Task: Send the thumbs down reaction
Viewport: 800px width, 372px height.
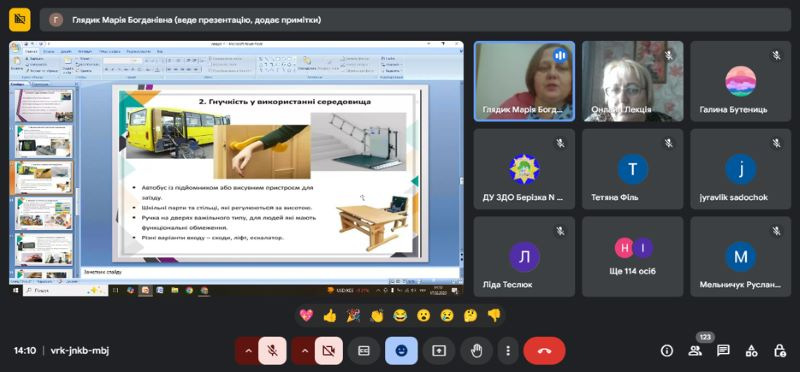Action: [494, 316]
